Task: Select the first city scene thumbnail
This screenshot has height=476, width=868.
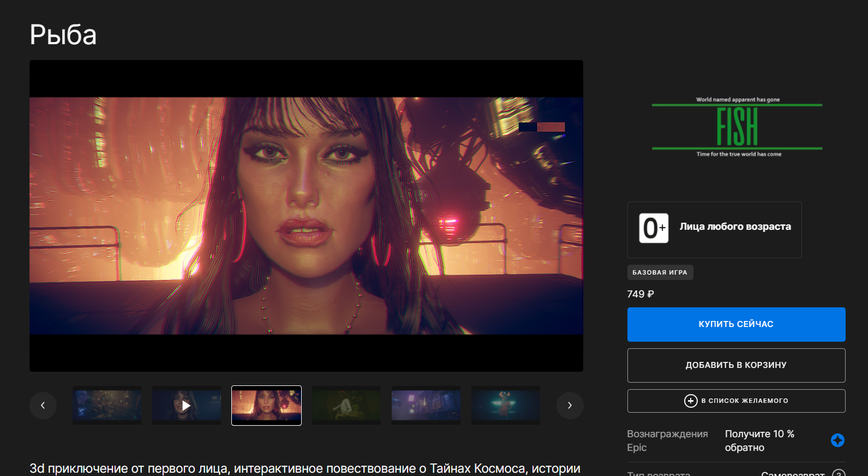Action: coord(107,406)
